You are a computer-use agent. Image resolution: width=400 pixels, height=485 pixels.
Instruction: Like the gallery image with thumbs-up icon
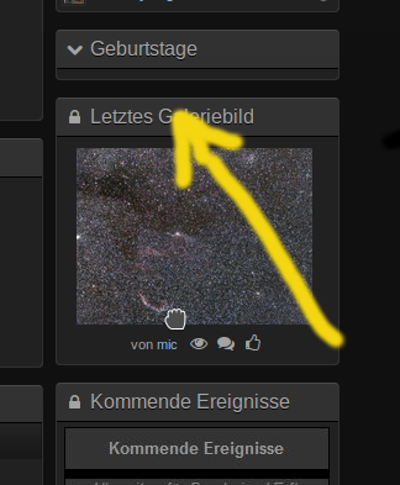click(x=253, y=343)
